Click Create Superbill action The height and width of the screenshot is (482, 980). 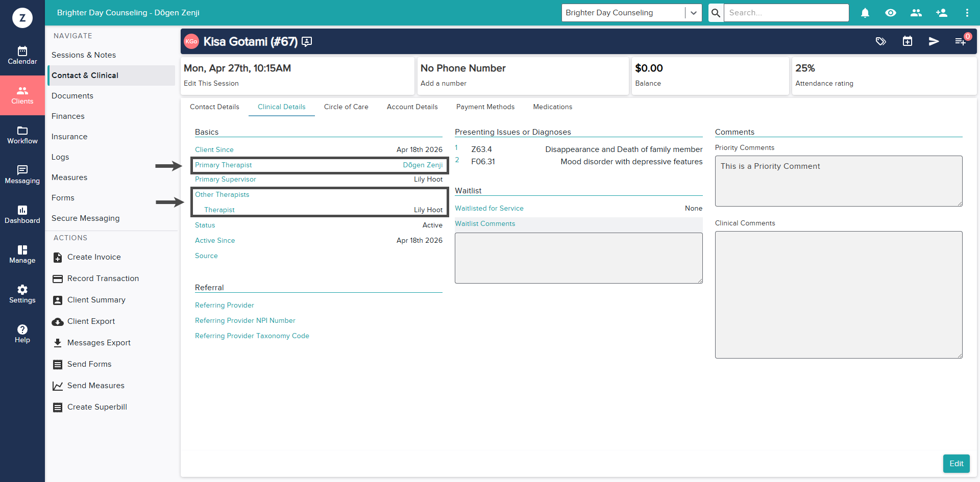pos(90,407)
